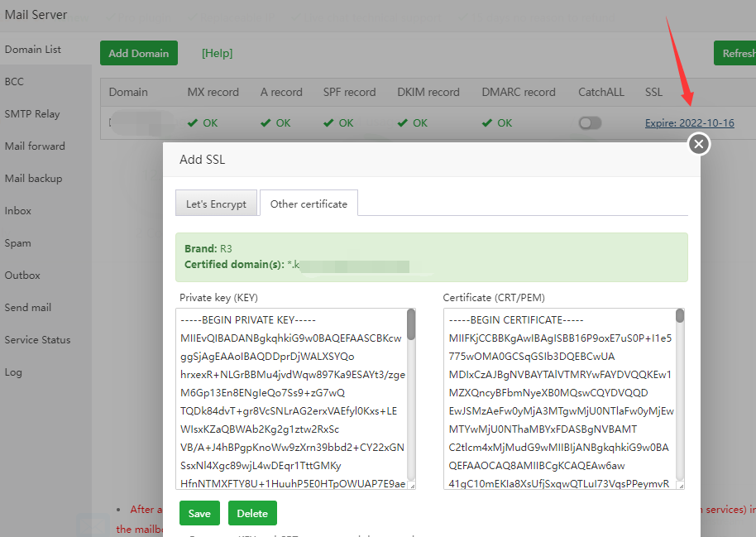Open the Spam folder

pyautogui.click(x=17, y=243)
